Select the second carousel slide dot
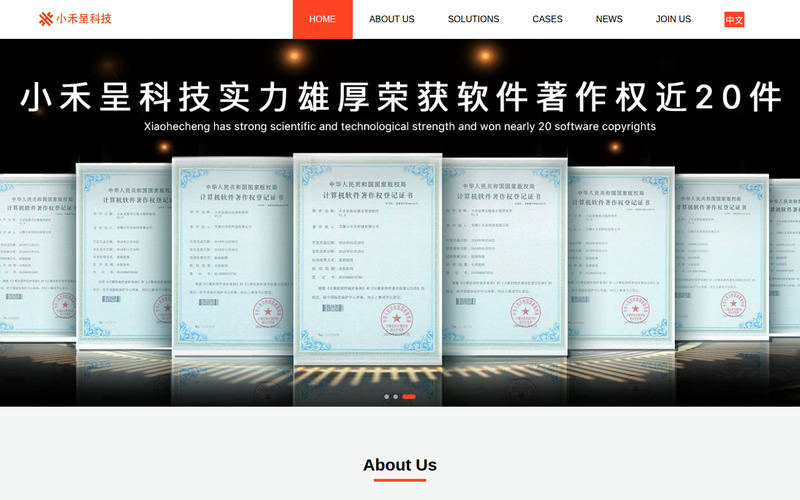800x500 pixels. [x=395, y=396]
